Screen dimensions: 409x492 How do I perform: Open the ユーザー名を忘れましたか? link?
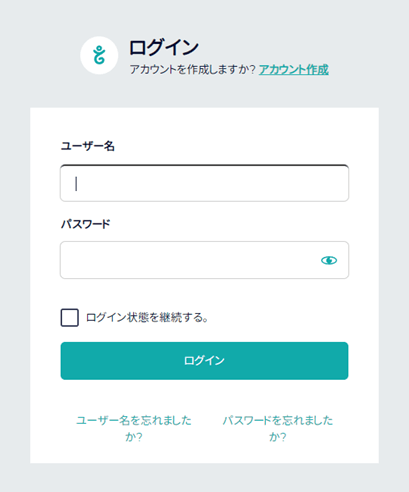click(134, 428)
